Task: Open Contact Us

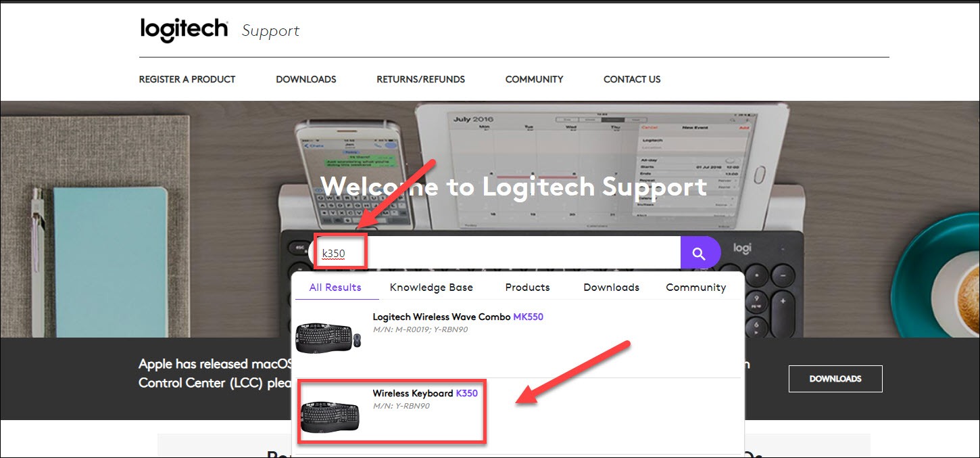Action: [x=631, y=79]
